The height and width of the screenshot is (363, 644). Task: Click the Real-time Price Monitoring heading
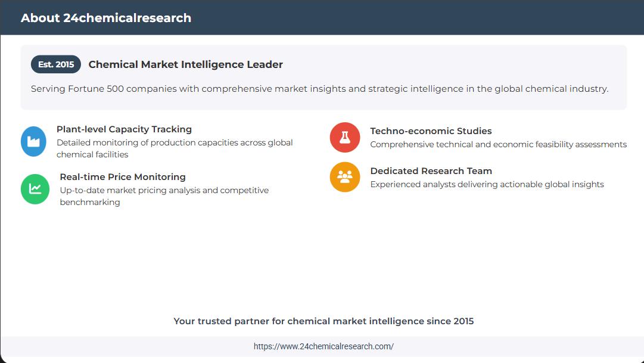123,177
